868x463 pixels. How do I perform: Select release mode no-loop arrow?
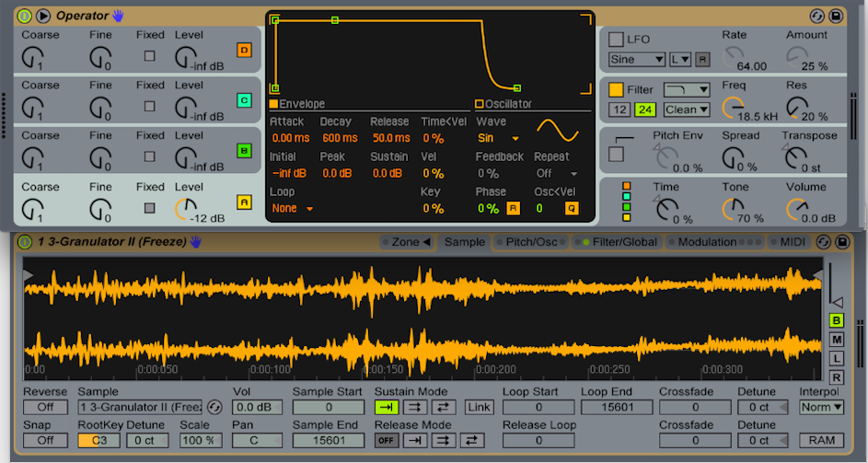pyautogui.click(x=414, y=441)
